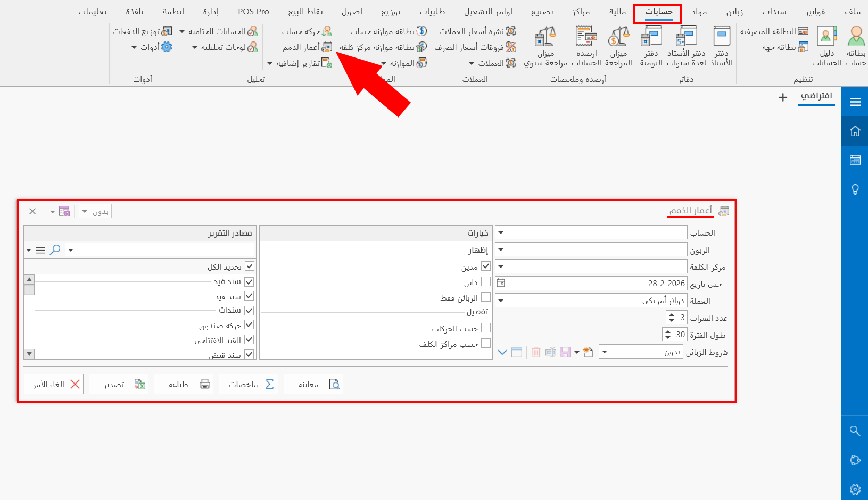This screenshot has height=500, width=868.
Task: Open دفتر الأستاذ ledger
Action: coord(722,47)
